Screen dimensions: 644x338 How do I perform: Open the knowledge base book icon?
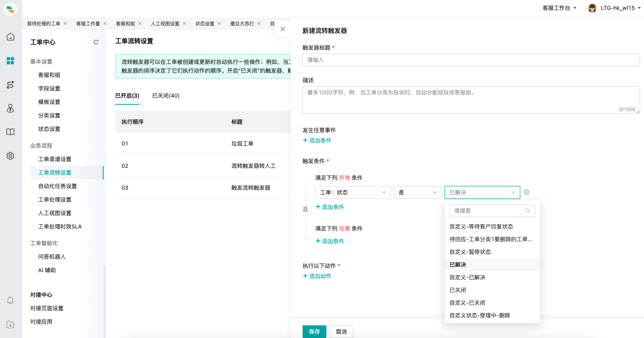click(11, 132)
